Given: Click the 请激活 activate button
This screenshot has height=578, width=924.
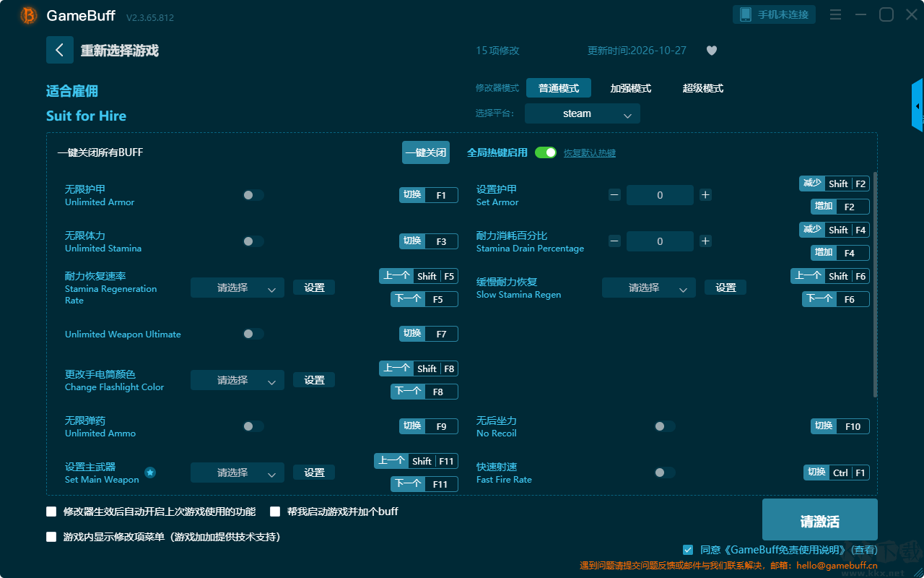Looking at the screenshot, I should tap(820, 519).
